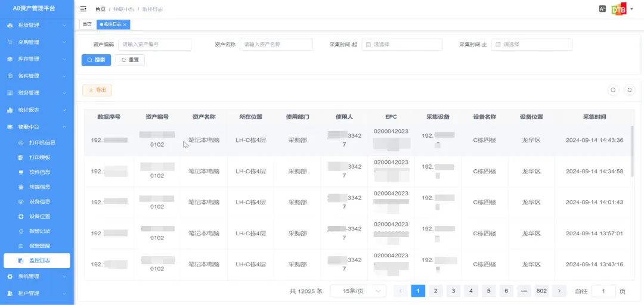Click the 资产编码 input field
This screenshot has height=305, width=644.
[154, 45]
